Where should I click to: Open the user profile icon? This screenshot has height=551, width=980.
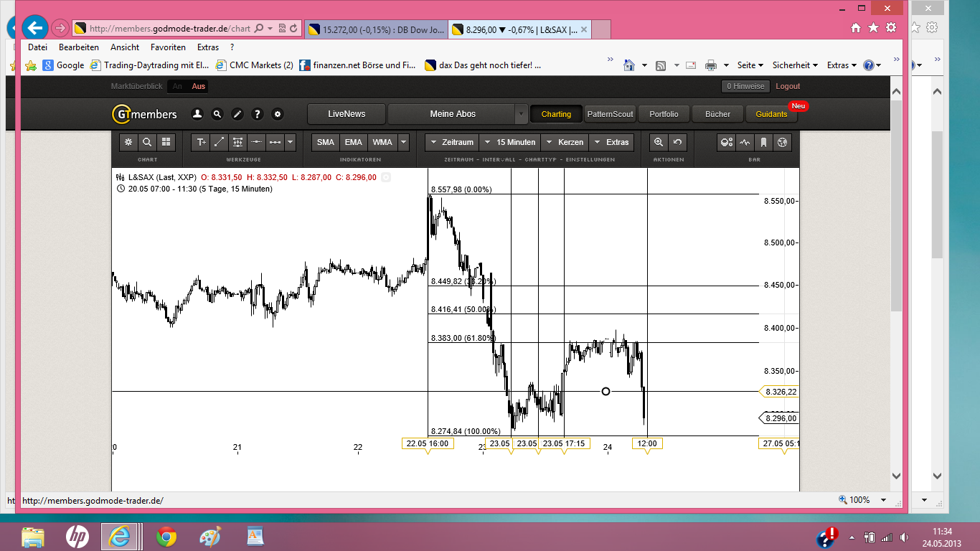pyautogui.click(x=197, y=114)
